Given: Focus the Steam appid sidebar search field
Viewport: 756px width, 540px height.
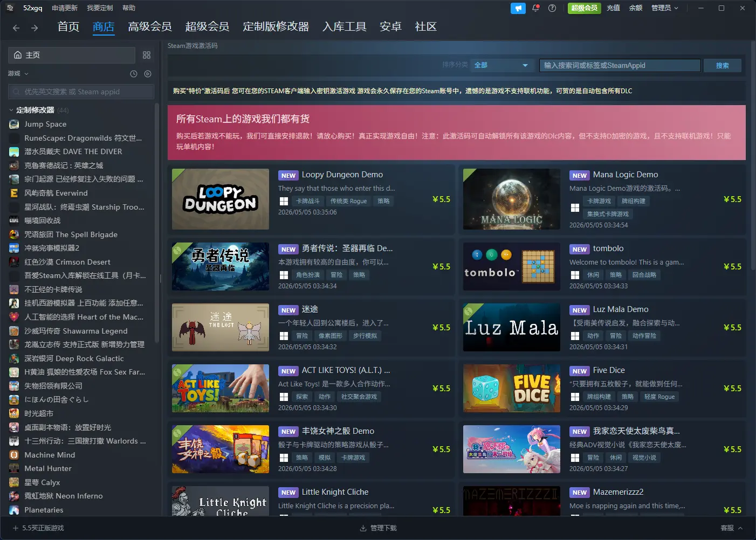Looking at the screenshot, I should pyautogui.click(x=81, y=92).
